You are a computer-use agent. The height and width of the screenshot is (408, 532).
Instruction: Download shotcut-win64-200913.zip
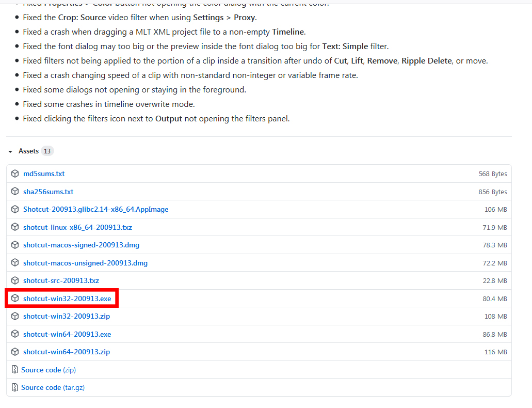tap(67, 352)
